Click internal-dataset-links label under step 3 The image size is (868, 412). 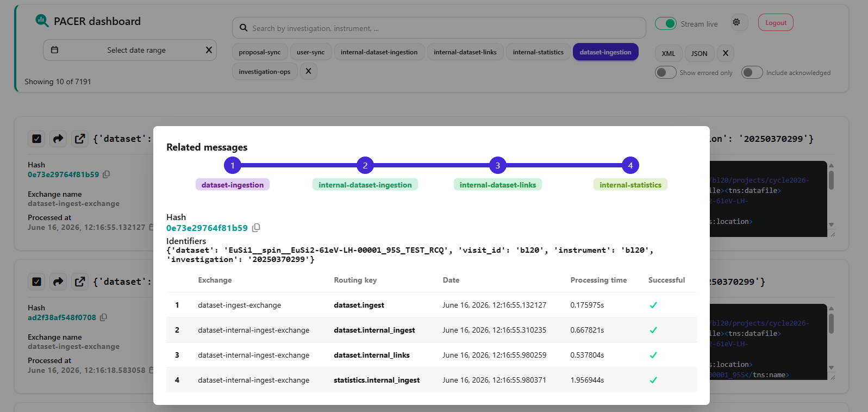pos(498,185)
